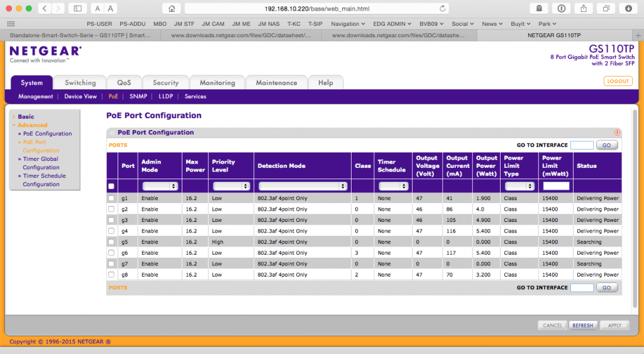The width and height of the screenshot is (644, 354).
Task: Switch to the Monitoring tab
Action: pos(217,82)
